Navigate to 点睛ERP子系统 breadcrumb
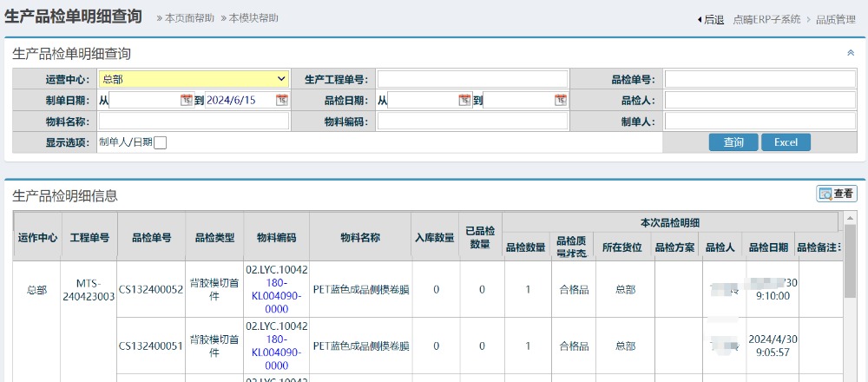Image resolution: width=868 pixels, height=382 pixels. 766,19
